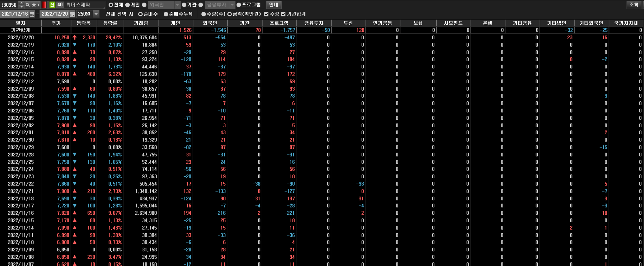644x266 pixels.
Task: Click the 기타외국인 column header
Action: (591, 23)
